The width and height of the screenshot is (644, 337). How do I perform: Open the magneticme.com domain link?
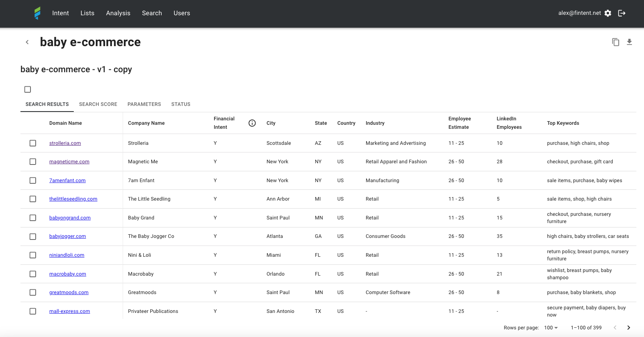(x=69, y=162)
